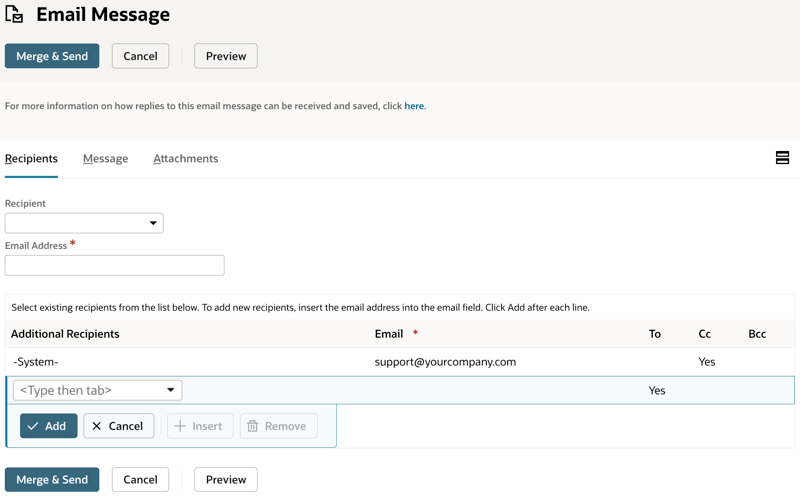This screenshot has height=497, width=800.
Task: Click the Insert button with plus icon
Action: click(200, 426)
